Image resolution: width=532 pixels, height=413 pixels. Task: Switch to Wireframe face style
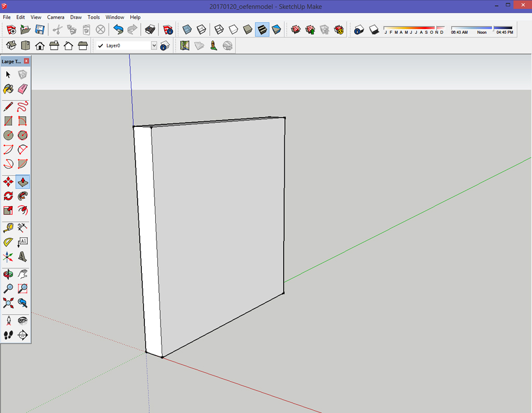[219, 30]
